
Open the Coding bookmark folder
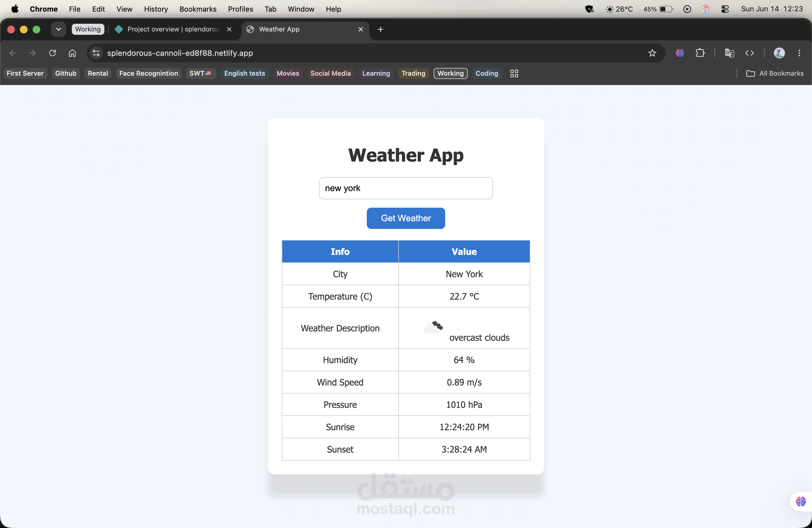pos(487,73)
